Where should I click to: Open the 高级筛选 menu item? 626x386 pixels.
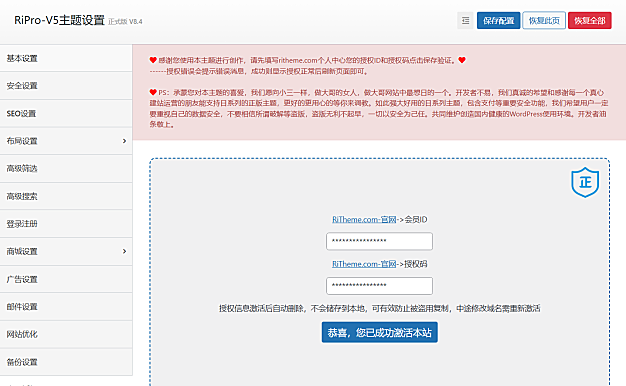[66, 168]
